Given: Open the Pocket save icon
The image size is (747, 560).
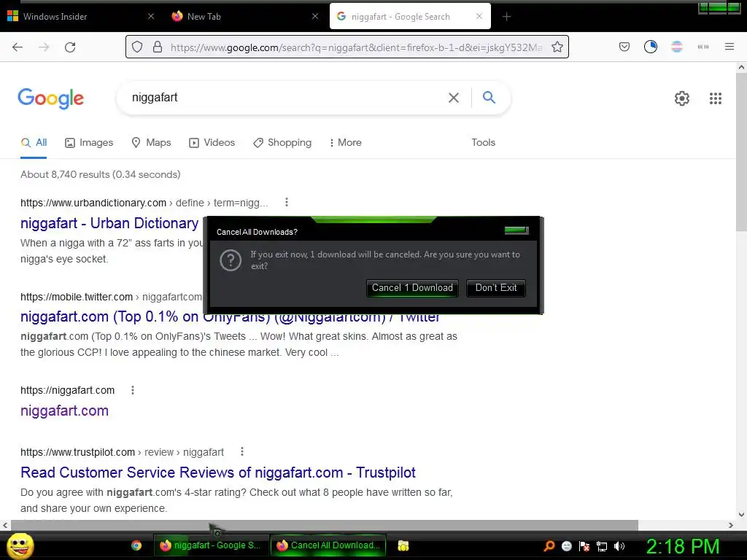Looking at the screenshot, I should point(624,47).
